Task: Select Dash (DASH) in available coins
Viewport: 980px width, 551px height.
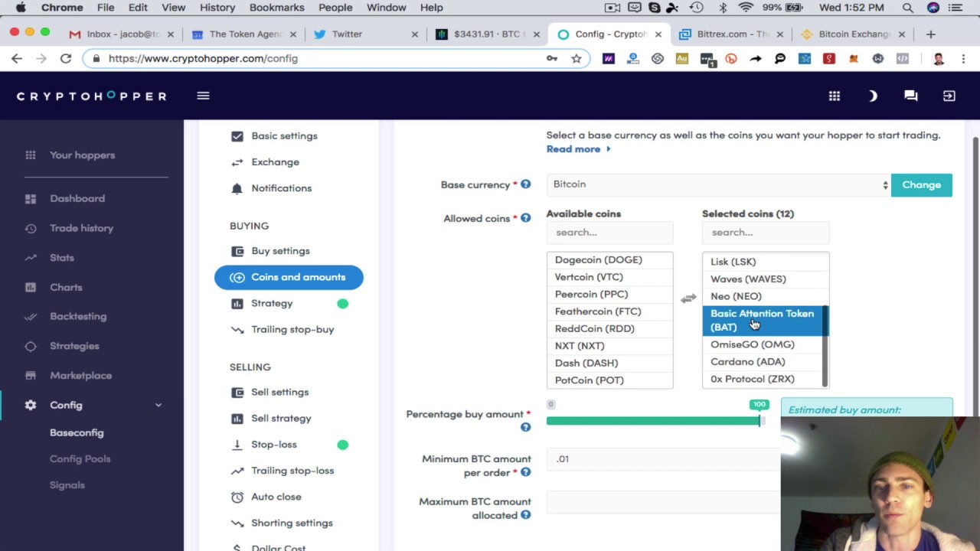Action: point(609,363)
